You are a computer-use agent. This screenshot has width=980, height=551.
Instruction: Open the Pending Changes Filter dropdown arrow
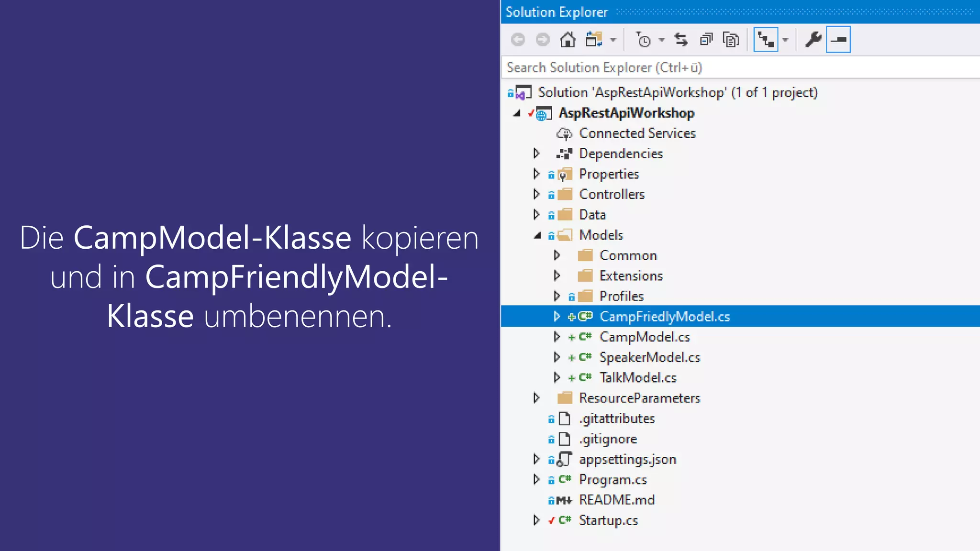[662, 40]
